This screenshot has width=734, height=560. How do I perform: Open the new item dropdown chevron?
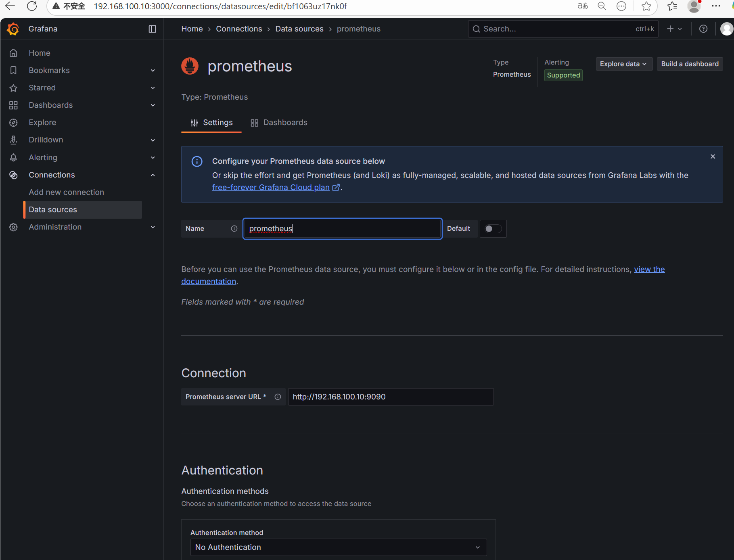[x=680, y=29]
